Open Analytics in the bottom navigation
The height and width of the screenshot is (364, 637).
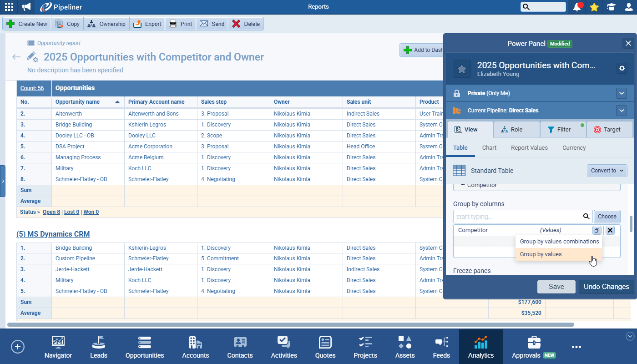click(x=480, y=347)
